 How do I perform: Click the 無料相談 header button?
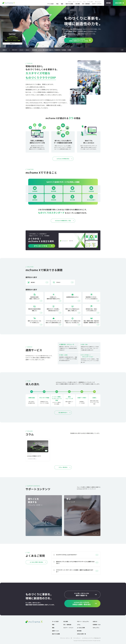pyautogui.click(x=109, y=3)
